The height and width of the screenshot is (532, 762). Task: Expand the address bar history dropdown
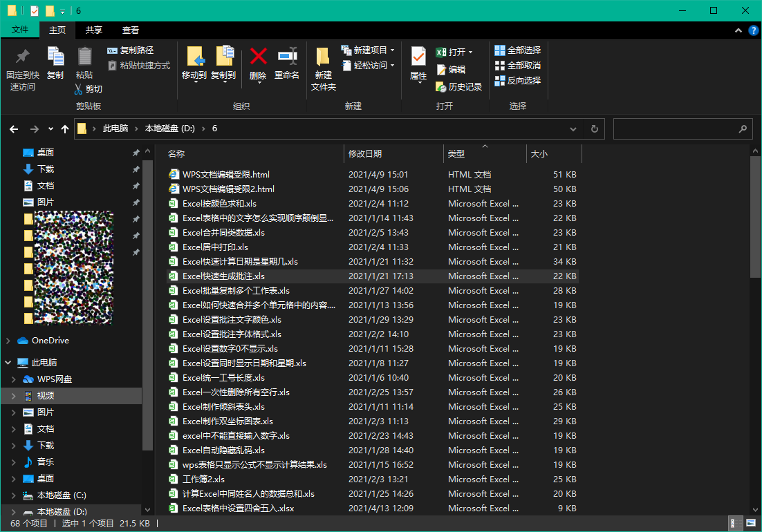(573, 129)
